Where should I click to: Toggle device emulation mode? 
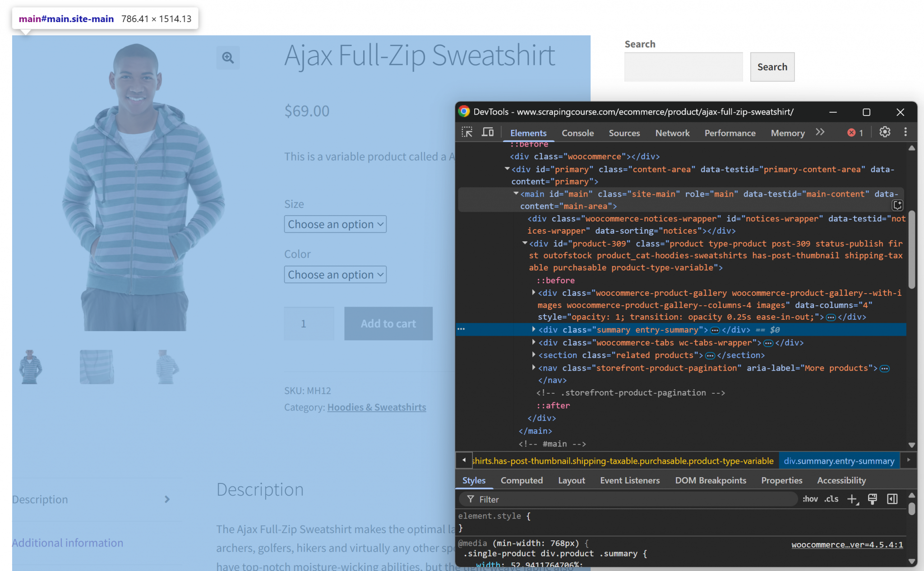pyautogui.click(x=487, y=132)
